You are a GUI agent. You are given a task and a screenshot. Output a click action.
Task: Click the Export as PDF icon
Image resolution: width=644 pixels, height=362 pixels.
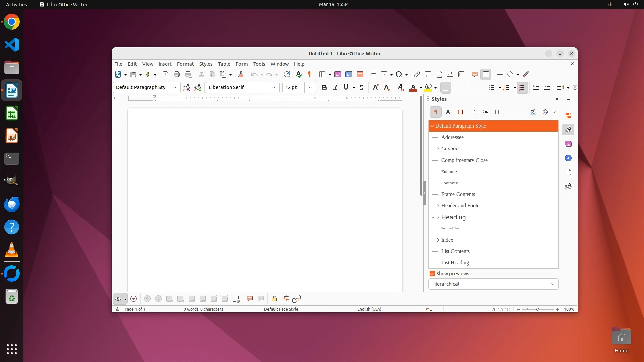point(166,74)
